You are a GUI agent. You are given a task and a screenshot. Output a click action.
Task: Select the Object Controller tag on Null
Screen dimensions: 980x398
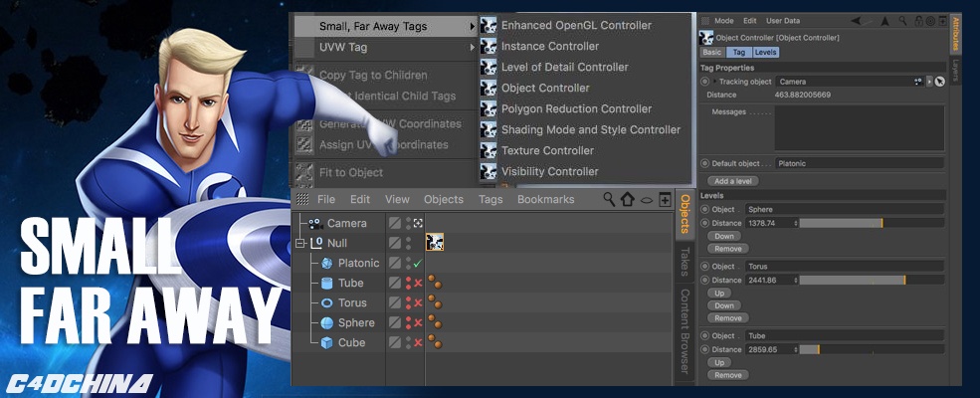[435, 243]
